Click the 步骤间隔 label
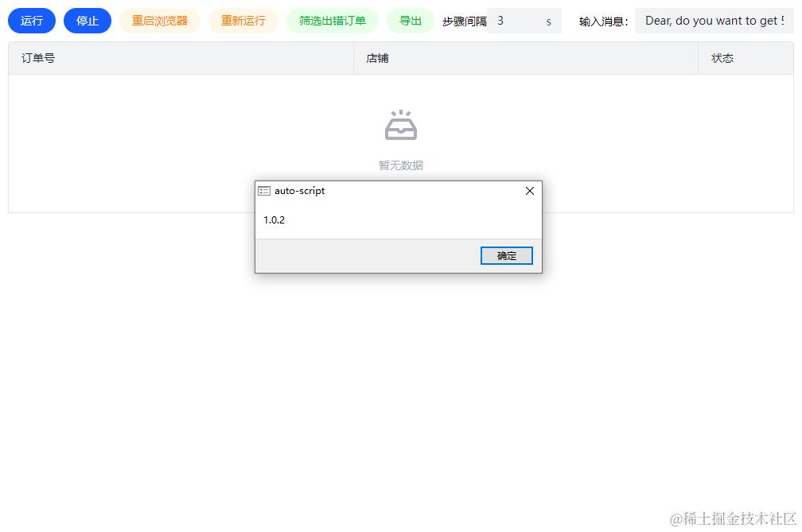 pyautogui.click(x=465, y=21)
